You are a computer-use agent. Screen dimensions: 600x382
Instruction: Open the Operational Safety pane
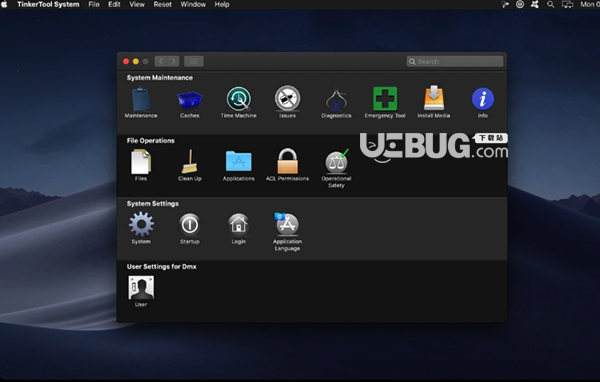pyautogui.click(x=336, y=168)
